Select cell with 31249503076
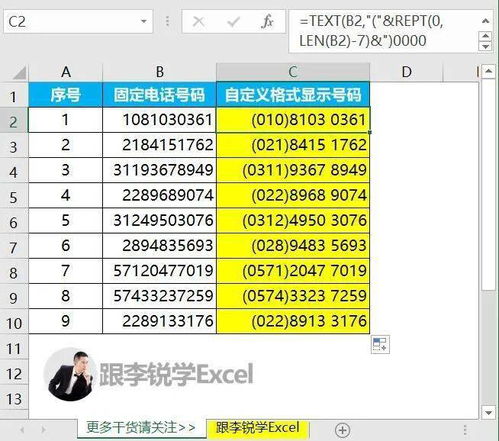Image resolution: width=499 pixels, height=441 pixels. point(160,220)
